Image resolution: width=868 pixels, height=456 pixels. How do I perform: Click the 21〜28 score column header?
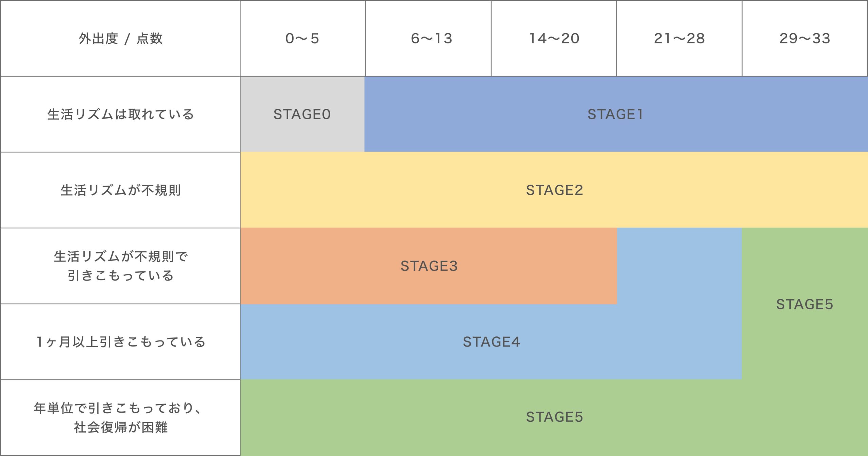coord(679,39)
